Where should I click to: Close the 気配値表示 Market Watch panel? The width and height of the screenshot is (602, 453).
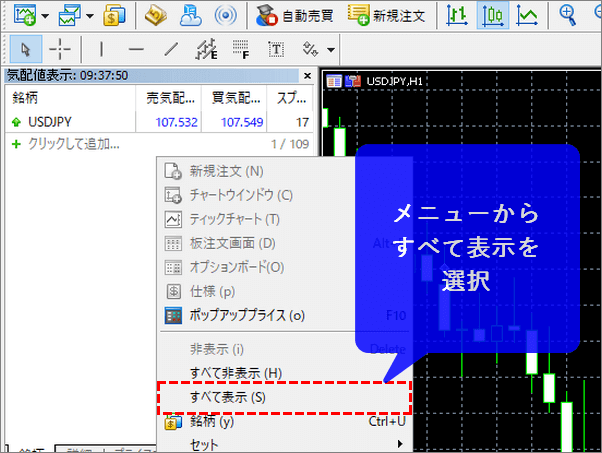click(308, 76)
